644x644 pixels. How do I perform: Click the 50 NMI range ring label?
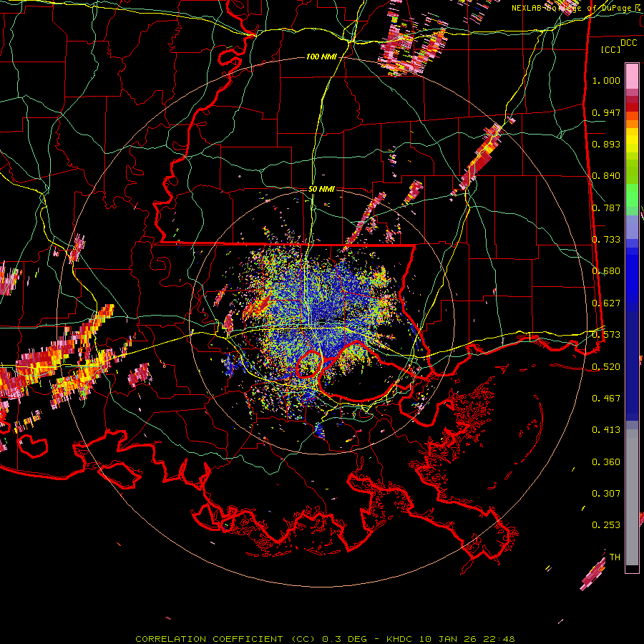pos(321,189)
